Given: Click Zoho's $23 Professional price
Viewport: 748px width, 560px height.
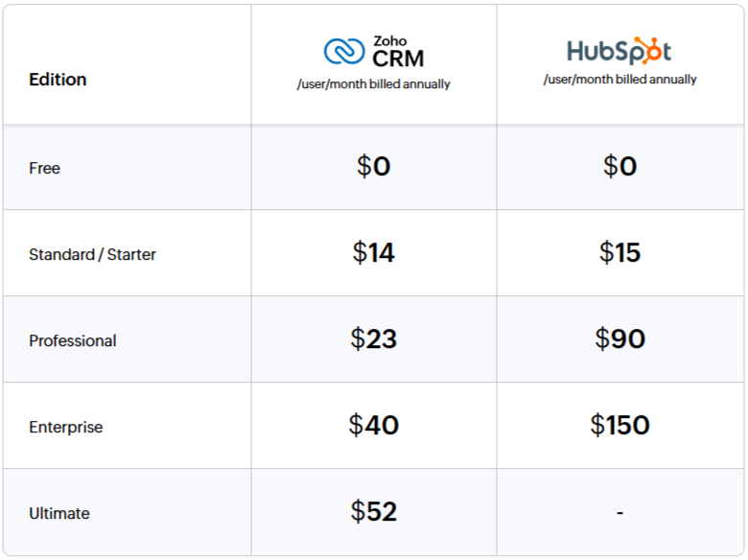Looking at the screenshot, I should (x=374, y=338).
